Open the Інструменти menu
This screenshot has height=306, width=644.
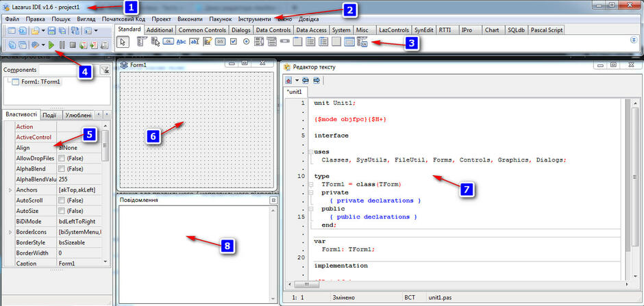click(254, 19)
